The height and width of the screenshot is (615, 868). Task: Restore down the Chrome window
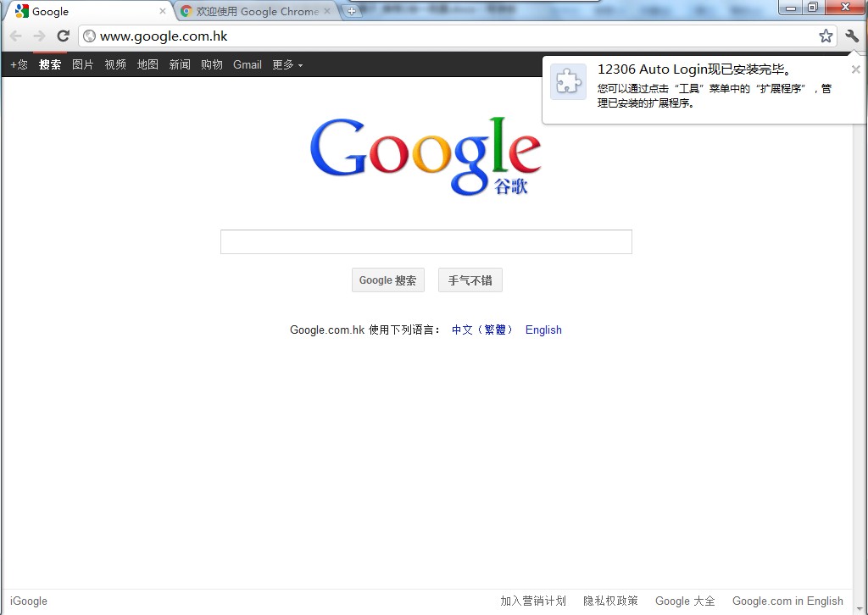click(813, 7)
